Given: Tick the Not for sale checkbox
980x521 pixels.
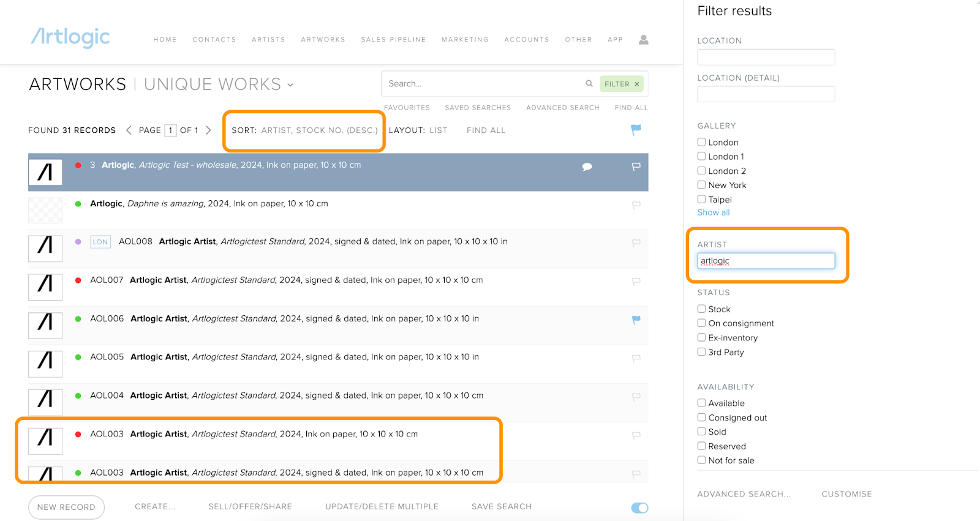Looking at the screenshot, I should pos(701,460).
